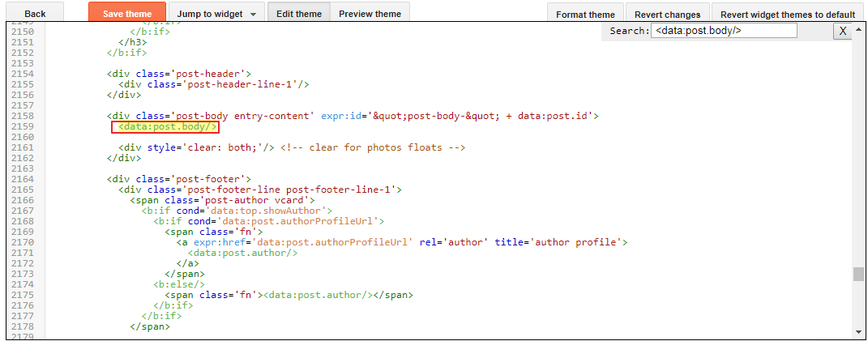Click the closing span tag on line 2178
Screen dimensions: 868x341
[149, 326]
